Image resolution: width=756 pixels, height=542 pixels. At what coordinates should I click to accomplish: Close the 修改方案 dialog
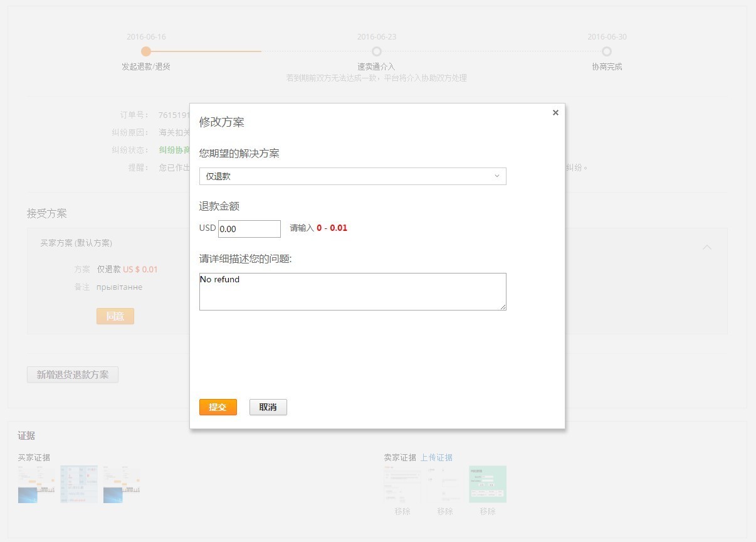coord(555,112)
